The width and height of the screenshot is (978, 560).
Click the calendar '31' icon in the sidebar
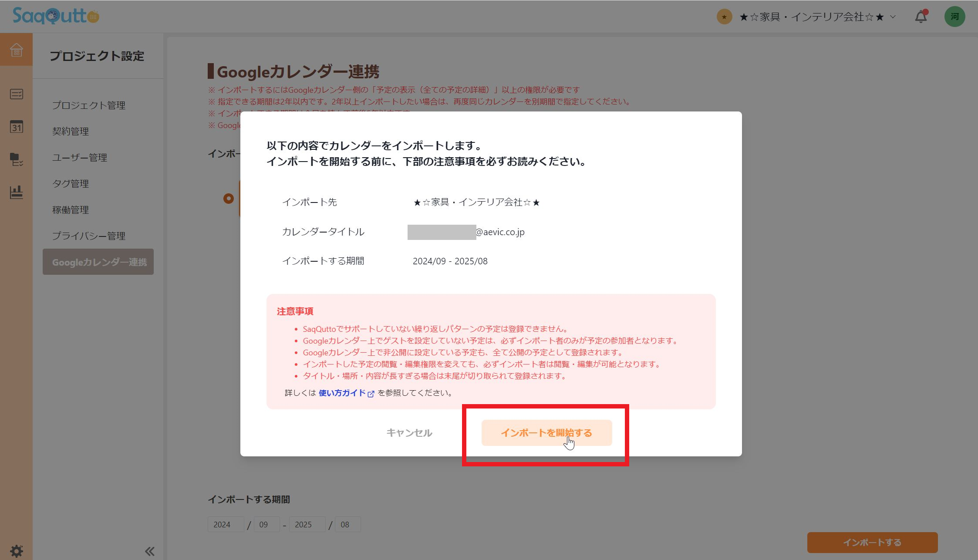click(x=16, y=127)
